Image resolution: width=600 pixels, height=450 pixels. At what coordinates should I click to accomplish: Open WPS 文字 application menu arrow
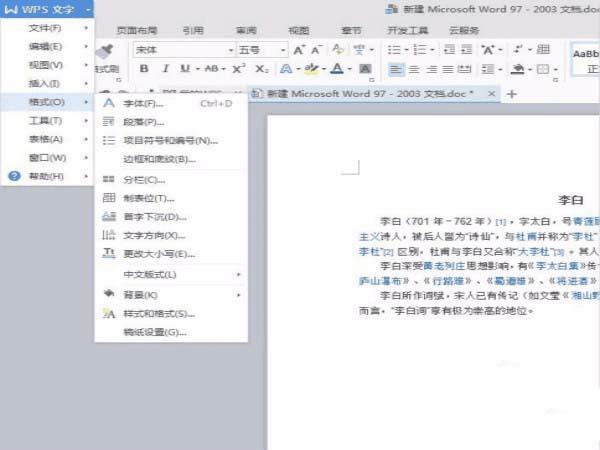tap(88, 9)
